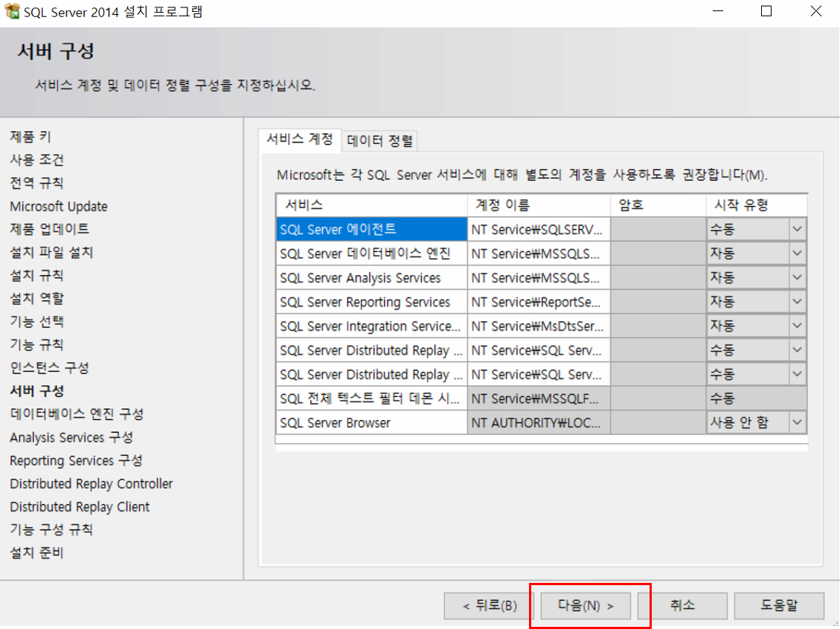Select SQL Server Reporting Services cell
The image size is (840, 629).
coord(372,301)
